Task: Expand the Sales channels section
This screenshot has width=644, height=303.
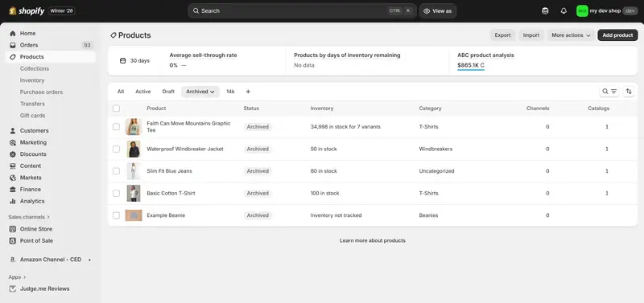Action: click(x=29, y=217)
